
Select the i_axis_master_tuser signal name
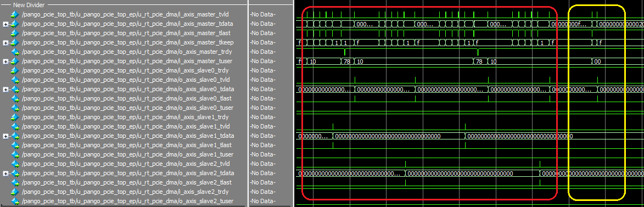tap(127, 61)
